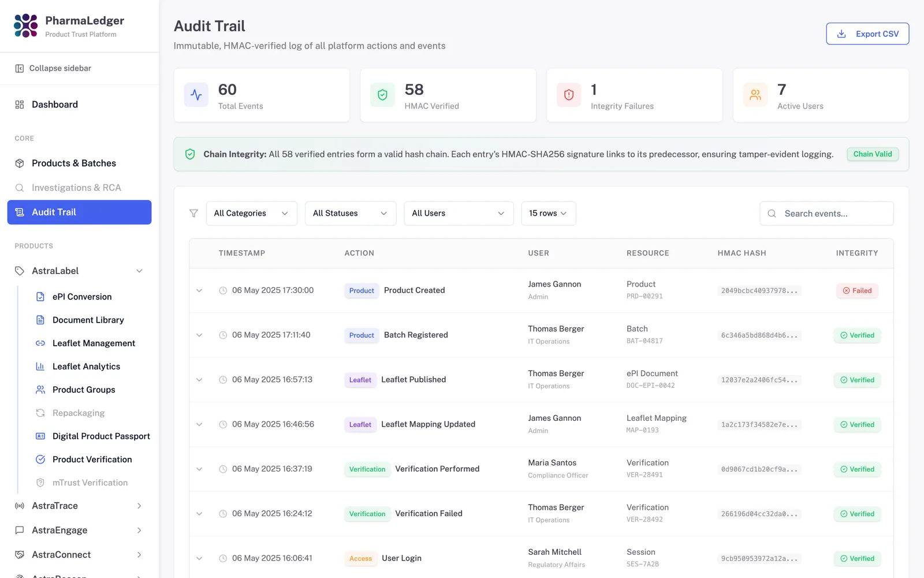Click the Chain Integrity shield icon
Screen dimensions: 924x578
tap(190, 154)
